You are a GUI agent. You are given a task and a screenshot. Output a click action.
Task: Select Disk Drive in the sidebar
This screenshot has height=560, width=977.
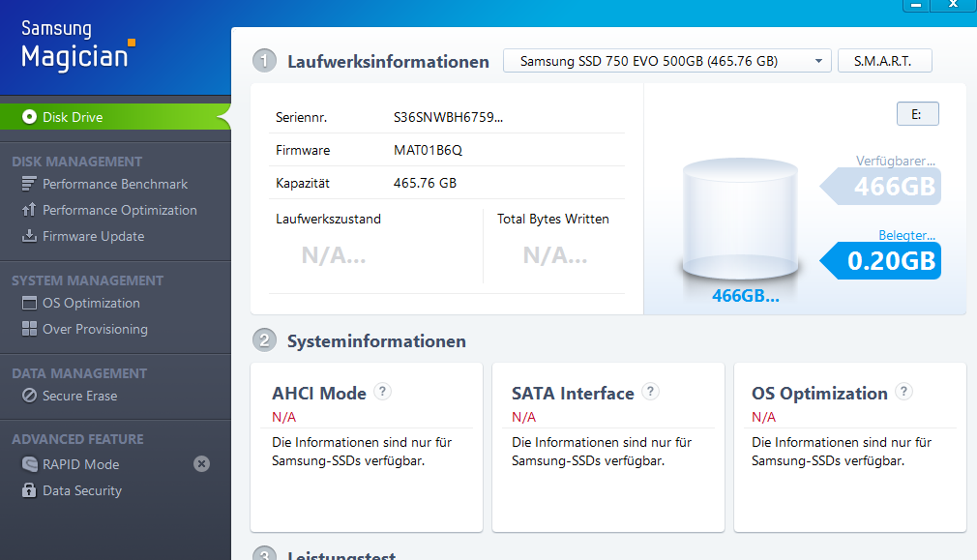click(115, 117)
